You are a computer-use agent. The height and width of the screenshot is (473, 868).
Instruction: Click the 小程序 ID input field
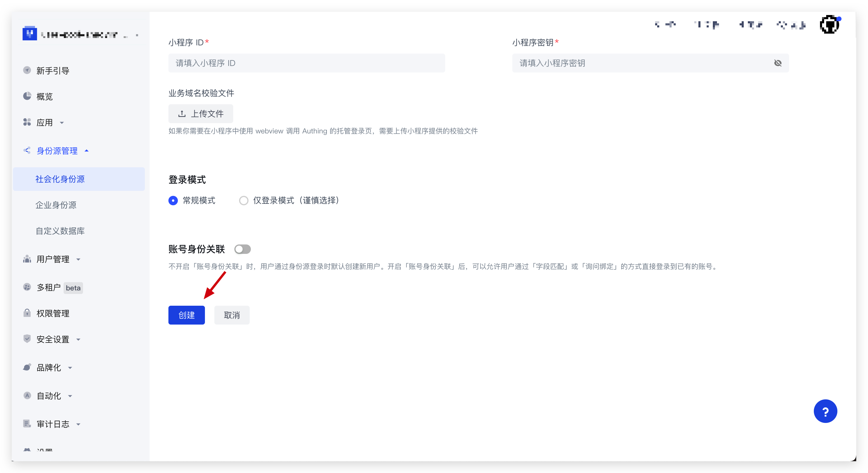tap(306, 63)
